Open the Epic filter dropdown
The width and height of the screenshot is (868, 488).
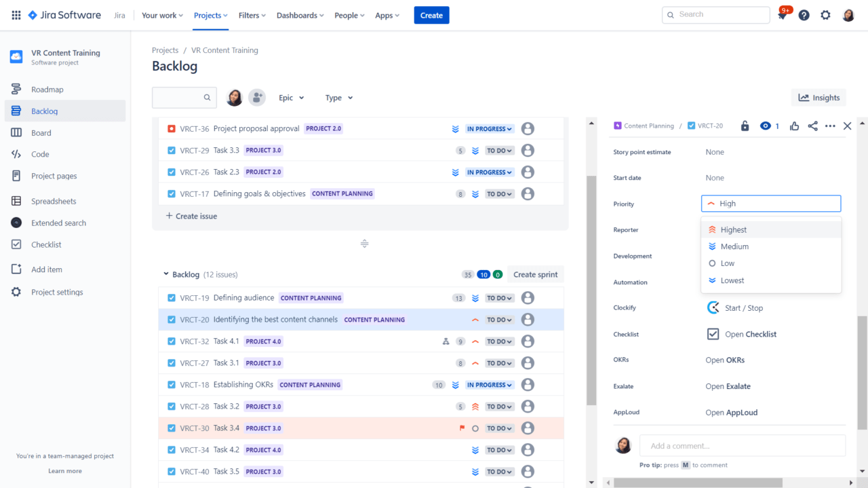click(291, 97)
